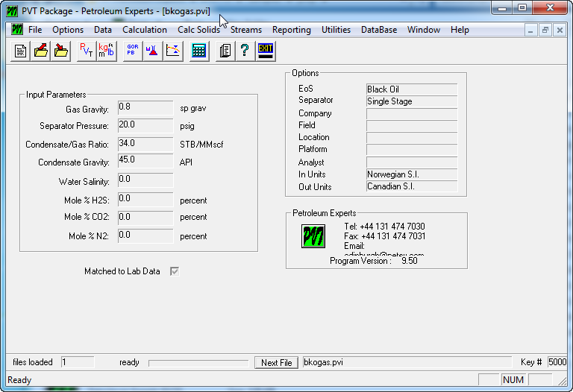Open the Calculation menu
Screen dimensions: 573x392
click(144, 30)
